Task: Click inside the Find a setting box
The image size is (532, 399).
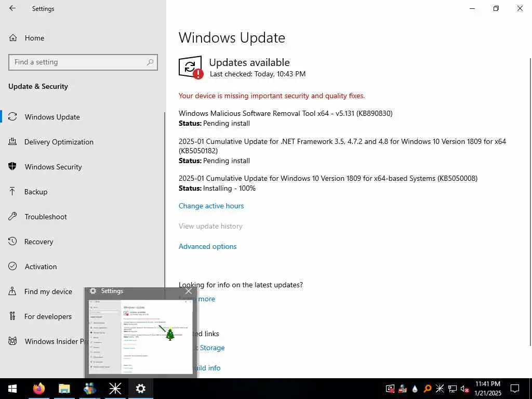Action: pyautogui.click(x=83, y=62)
